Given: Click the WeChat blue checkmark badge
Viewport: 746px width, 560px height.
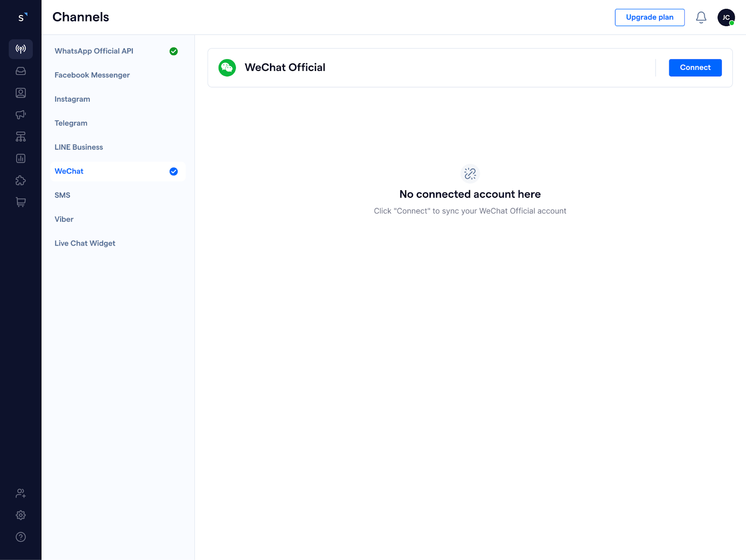Looking at the screenshot, I should click(173, 172).
